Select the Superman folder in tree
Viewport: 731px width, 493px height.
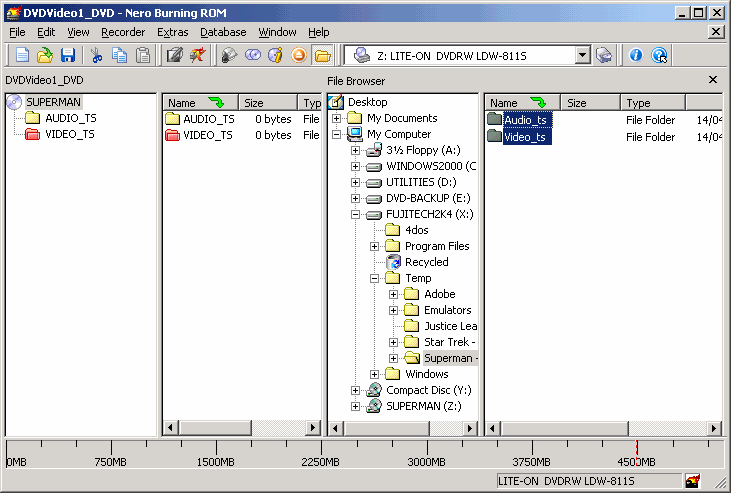click(x=450, y=358)
